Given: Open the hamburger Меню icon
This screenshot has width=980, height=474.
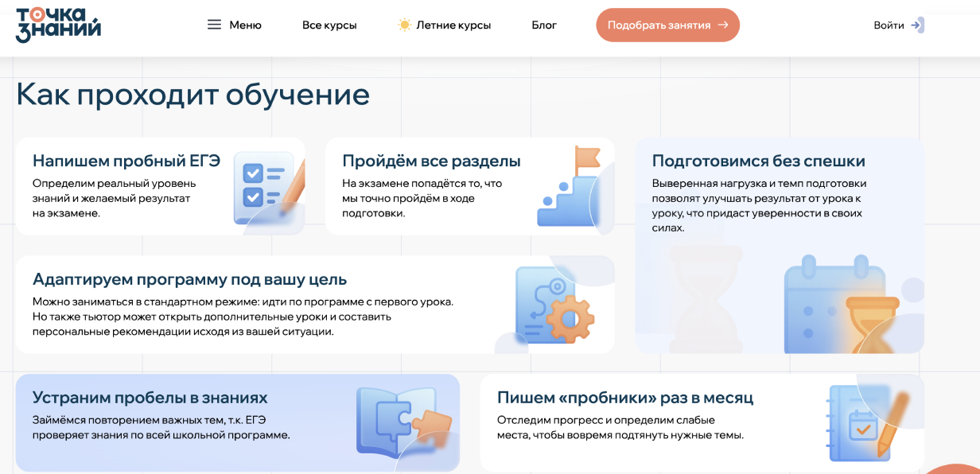Looking at the screenshot, I should [214, 25].
